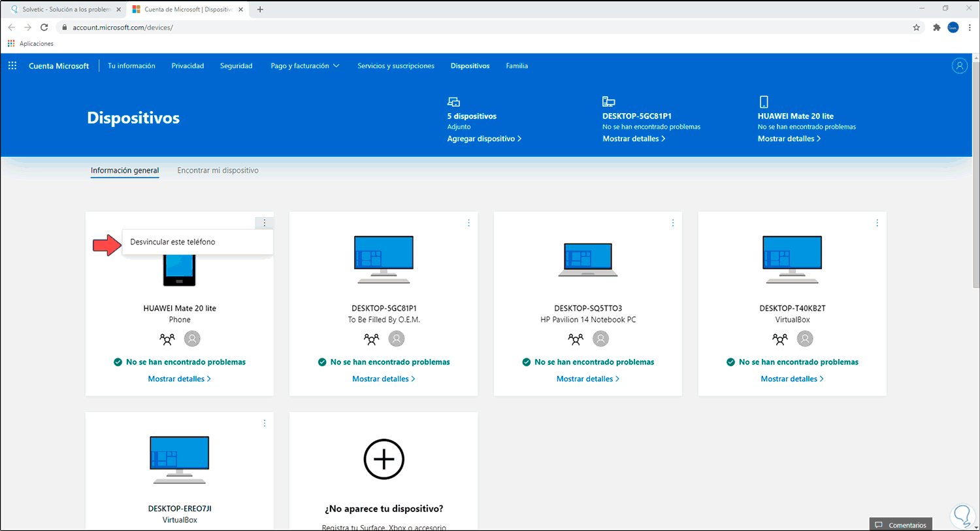This screenshot has height=531, width=980.
Task: Click the plus circle to register a device
Action: [x=384, y=460]
